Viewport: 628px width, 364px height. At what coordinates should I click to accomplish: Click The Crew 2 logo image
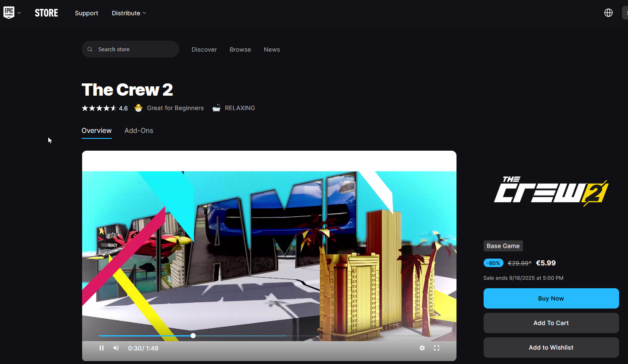(551, 191)
